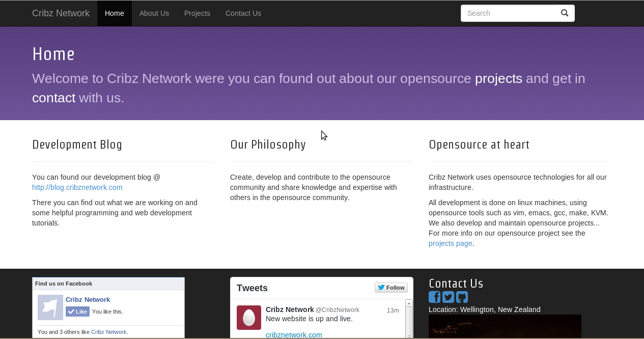Click 'projects' link in the welcome banner

[498, 78]
